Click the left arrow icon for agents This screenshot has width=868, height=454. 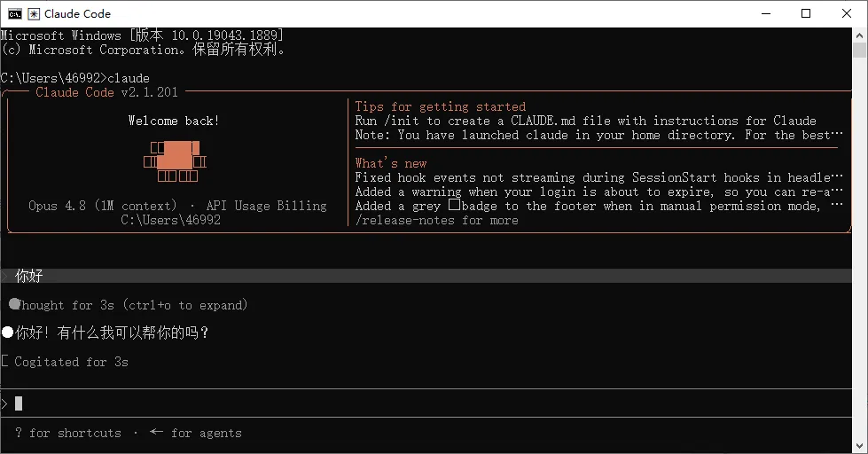156,432
